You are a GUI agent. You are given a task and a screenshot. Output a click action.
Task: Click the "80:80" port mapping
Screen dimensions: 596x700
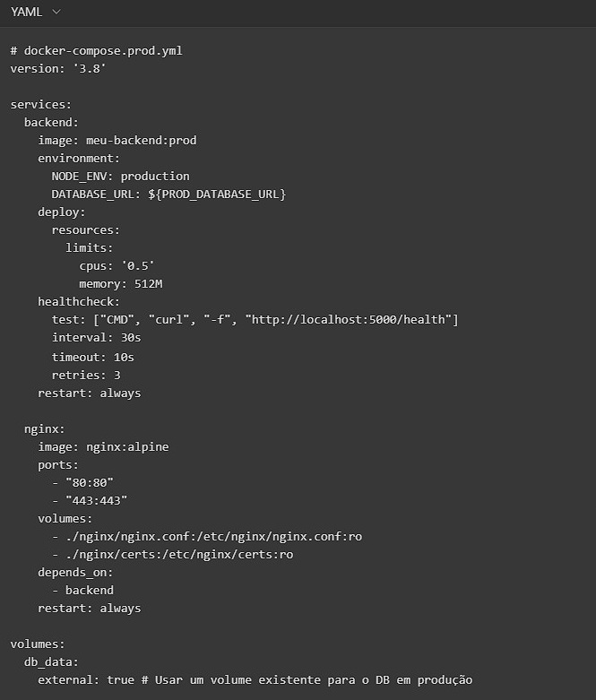[89, 482]
